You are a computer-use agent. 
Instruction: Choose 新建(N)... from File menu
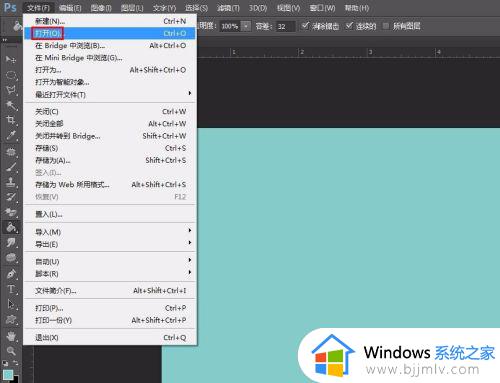[x=110, y=21]
